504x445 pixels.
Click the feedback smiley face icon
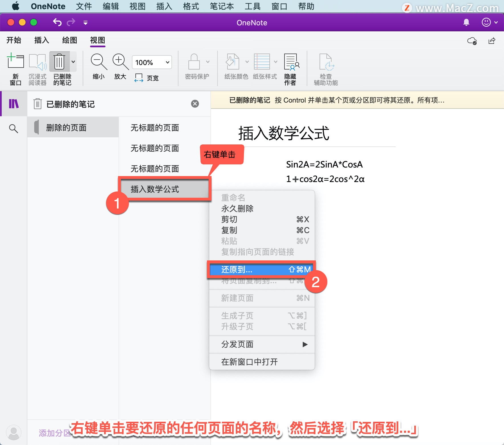point(486,22)
